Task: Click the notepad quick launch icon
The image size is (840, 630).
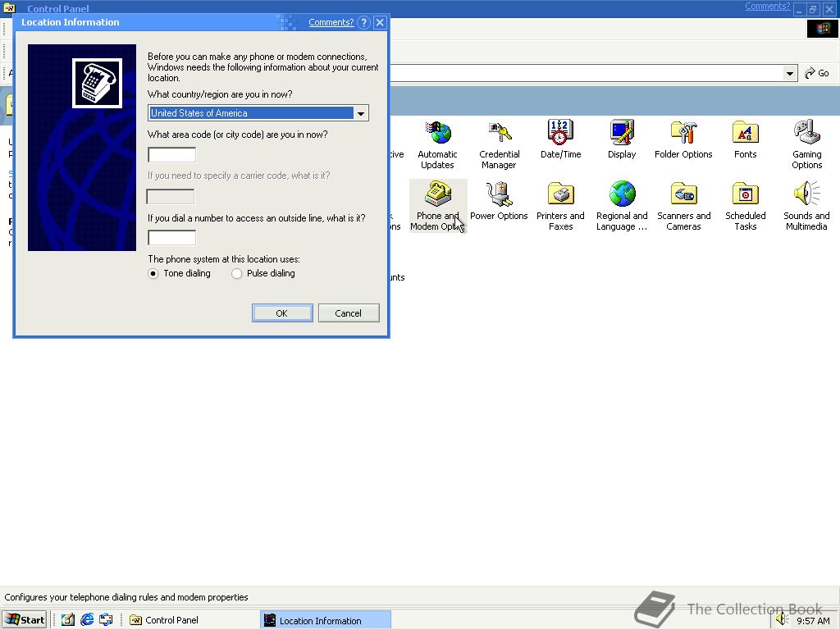Action: click(x=67, y=620)
